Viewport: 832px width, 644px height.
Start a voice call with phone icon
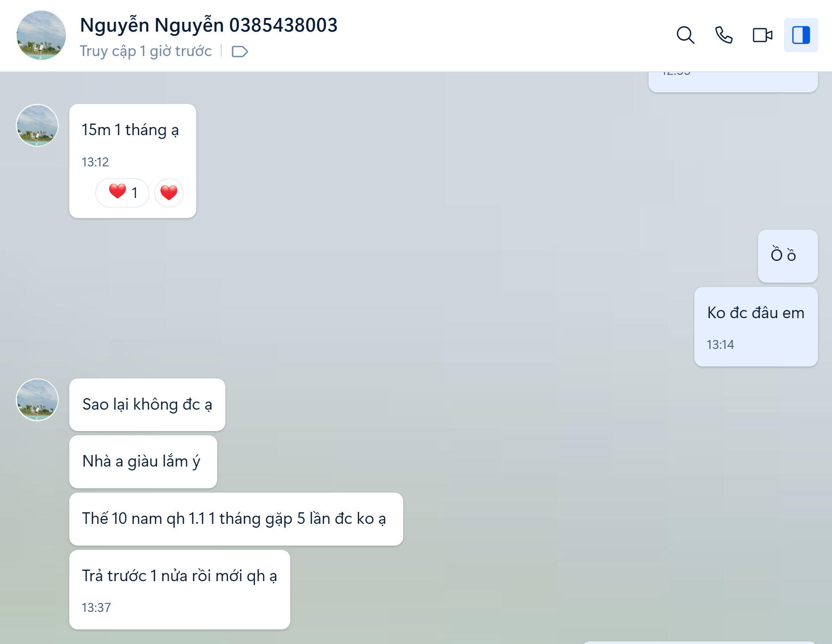coord(724,35)
